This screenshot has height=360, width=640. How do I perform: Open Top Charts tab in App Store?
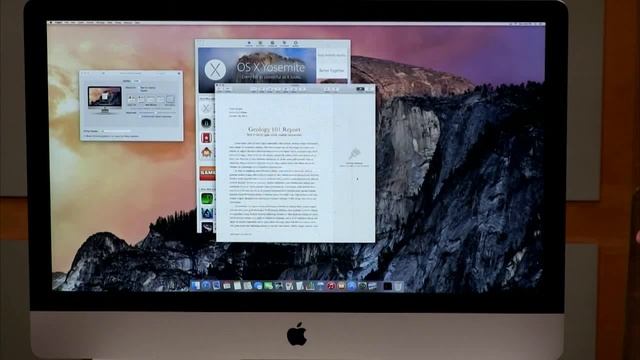click(260, 43)
